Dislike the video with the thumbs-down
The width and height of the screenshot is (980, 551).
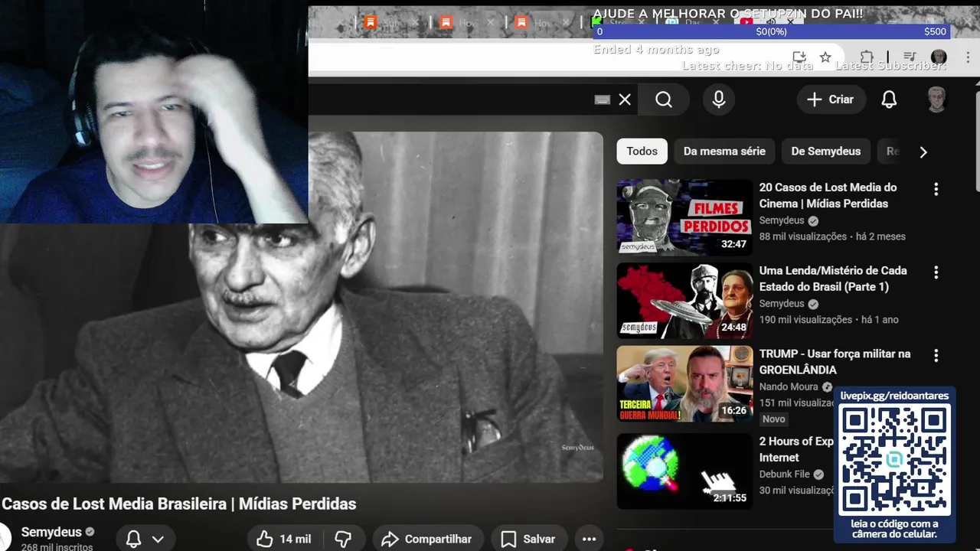[x=344, y=540]
